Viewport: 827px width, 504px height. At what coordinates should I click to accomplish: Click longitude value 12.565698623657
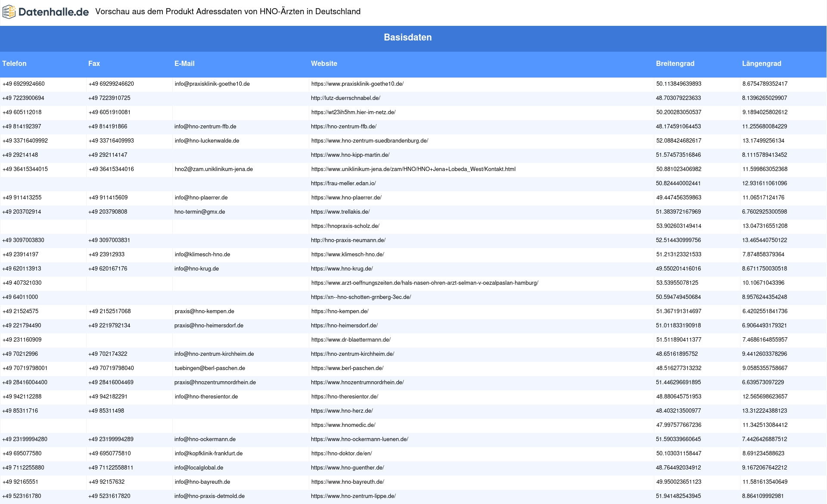[x=765, y=397]
